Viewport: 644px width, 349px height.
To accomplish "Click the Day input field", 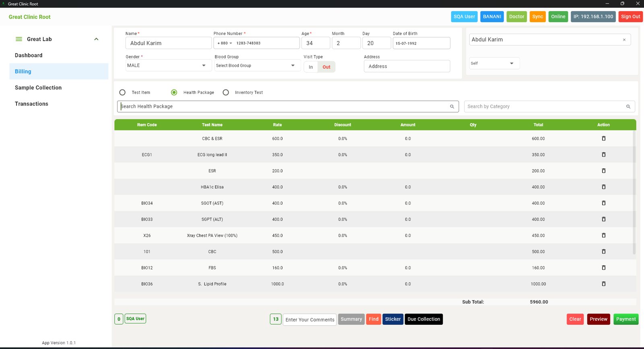I will 377,43.
